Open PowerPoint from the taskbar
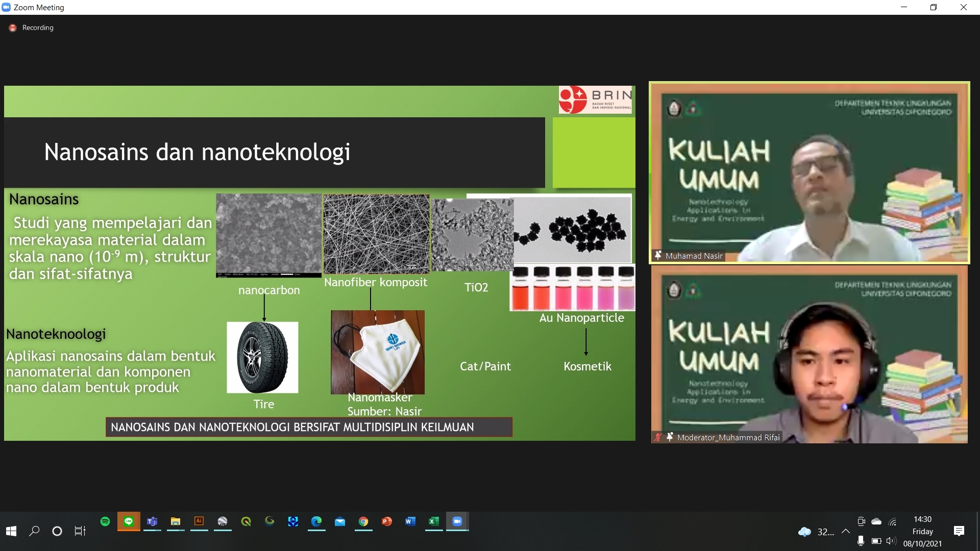This screenshot has height=551, width=980. click(387, 522)
